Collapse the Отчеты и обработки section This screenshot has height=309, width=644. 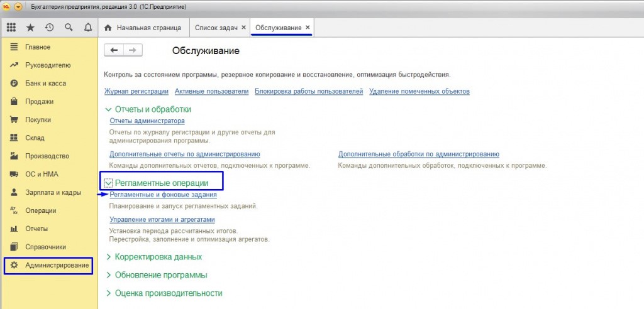[108, 109]
